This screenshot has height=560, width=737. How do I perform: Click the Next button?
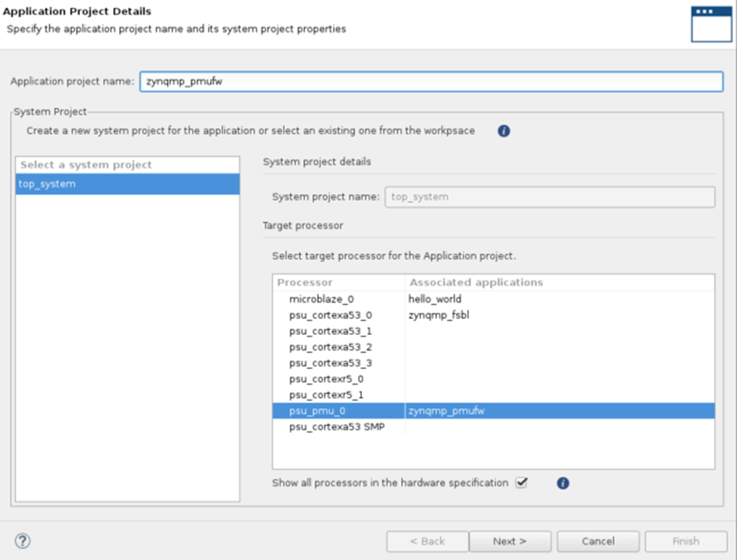[510, 541]
